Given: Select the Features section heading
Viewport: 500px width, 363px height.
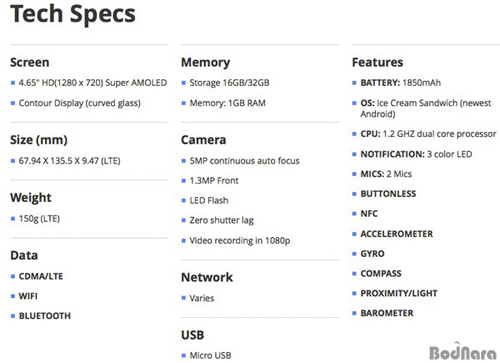Looking at the screenshot, I should click(378, 62).
